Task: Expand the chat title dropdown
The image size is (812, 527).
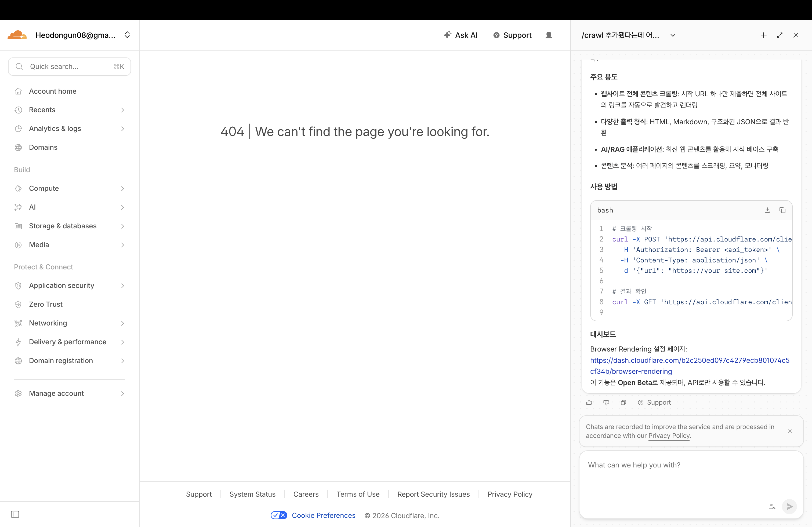Action: coord(673,35)
